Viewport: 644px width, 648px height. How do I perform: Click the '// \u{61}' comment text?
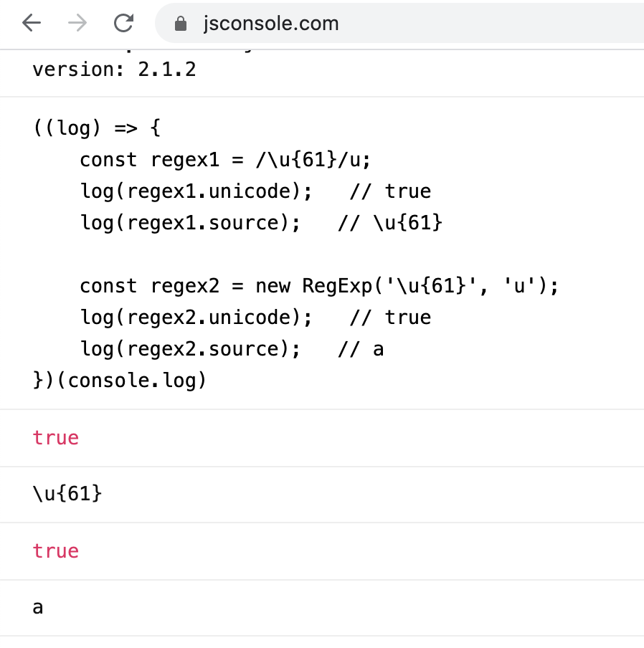point(390,223)
